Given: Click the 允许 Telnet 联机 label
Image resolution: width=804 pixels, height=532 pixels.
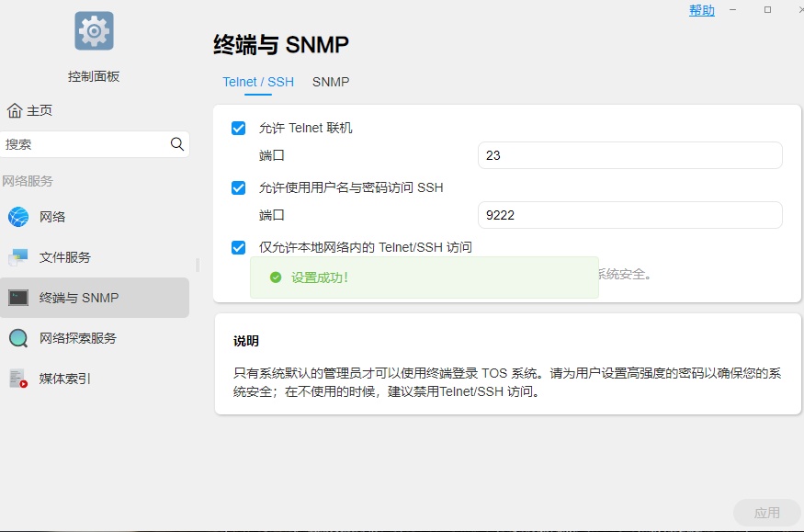Looking at the screenshot, I should point(305,128).
